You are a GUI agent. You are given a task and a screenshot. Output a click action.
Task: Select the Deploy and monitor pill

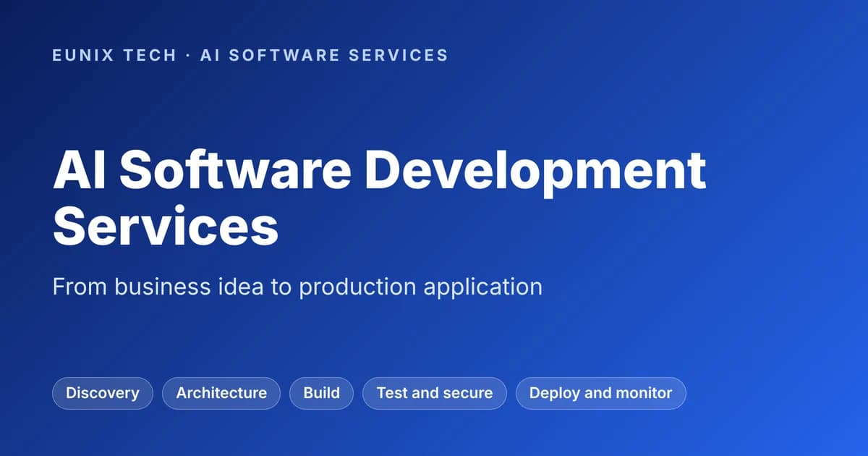601,393
